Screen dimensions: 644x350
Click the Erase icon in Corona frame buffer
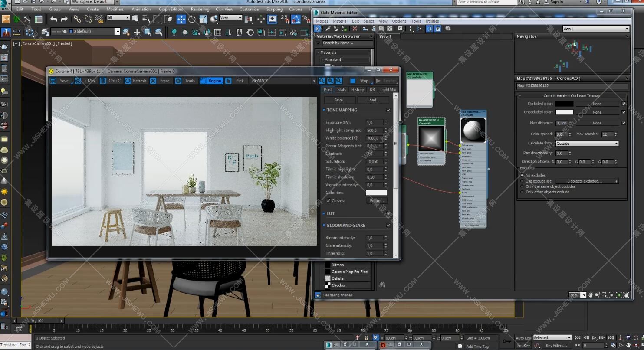153,81
